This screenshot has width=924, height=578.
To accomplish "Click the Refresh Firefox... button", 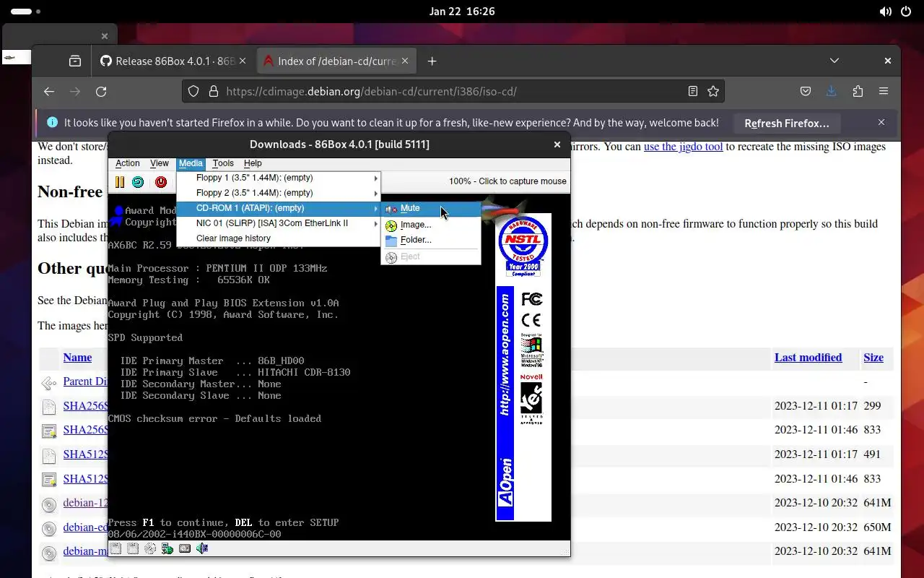I will (x=787, y=124).
